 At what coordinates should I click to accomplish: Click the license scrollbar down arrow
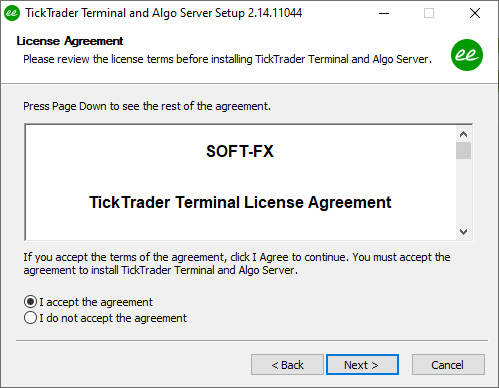pyautogui.click(x=463, y=231)
